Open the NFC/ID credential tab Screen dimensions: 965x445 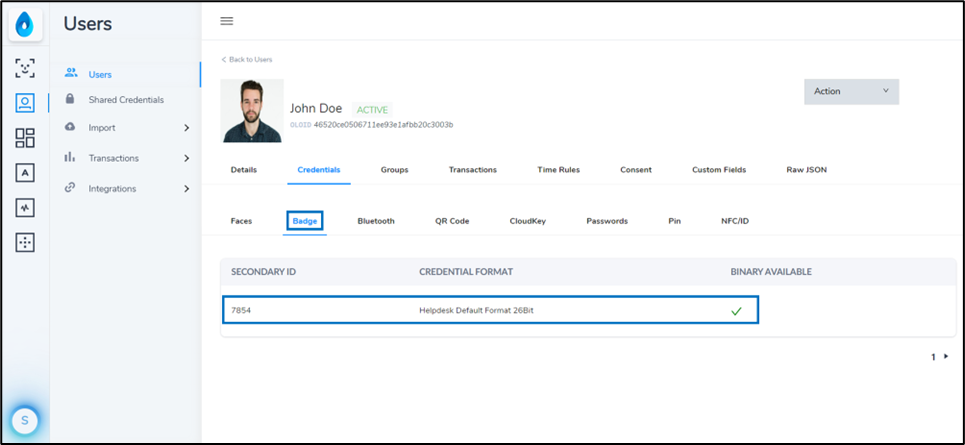(735, 221)
